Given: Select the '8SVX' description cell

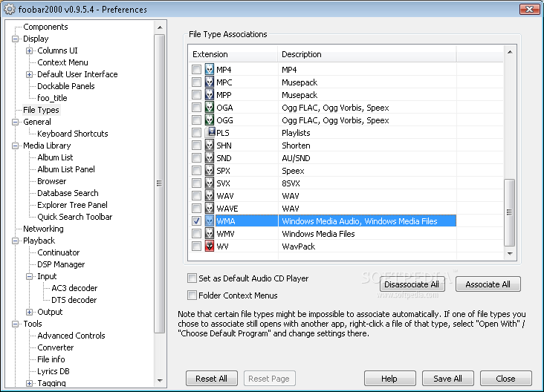Looking at the screenshot, I should [291, 183].
